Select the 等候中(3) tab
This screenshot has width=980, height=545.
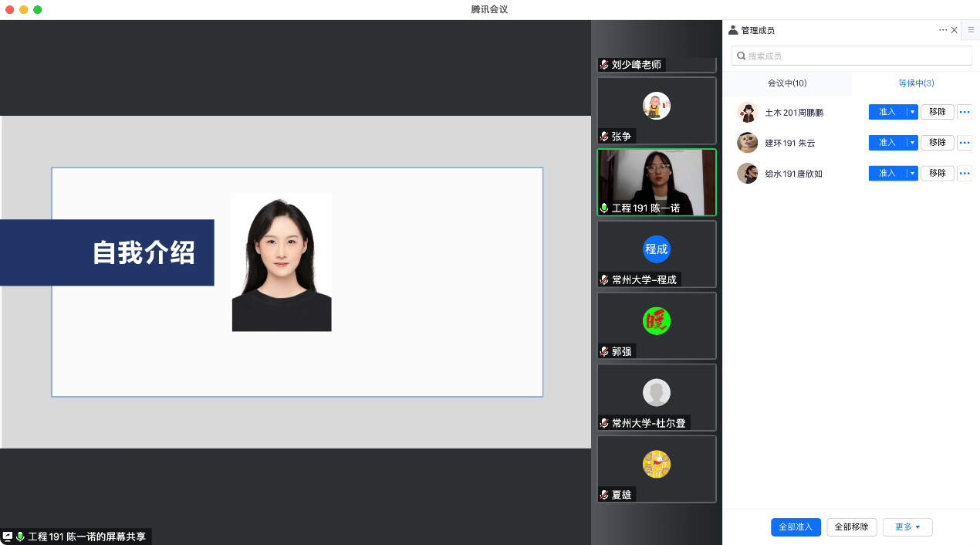click(916, 83)
